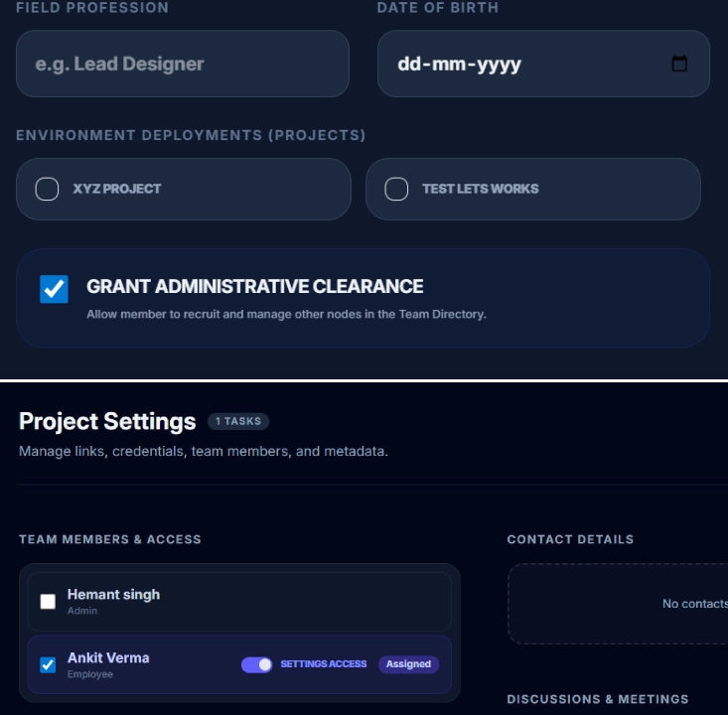Open the date of birth calendar picker
This screenshot has width=728, height=715.
click(679, 64)
